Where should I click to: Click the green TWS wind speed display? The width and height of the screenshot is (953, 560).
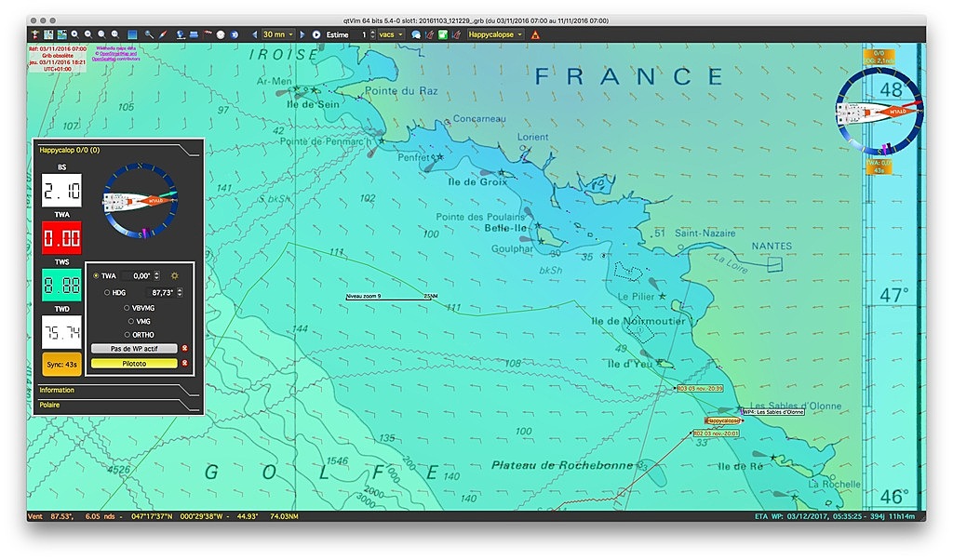click(x=61, y=285)
